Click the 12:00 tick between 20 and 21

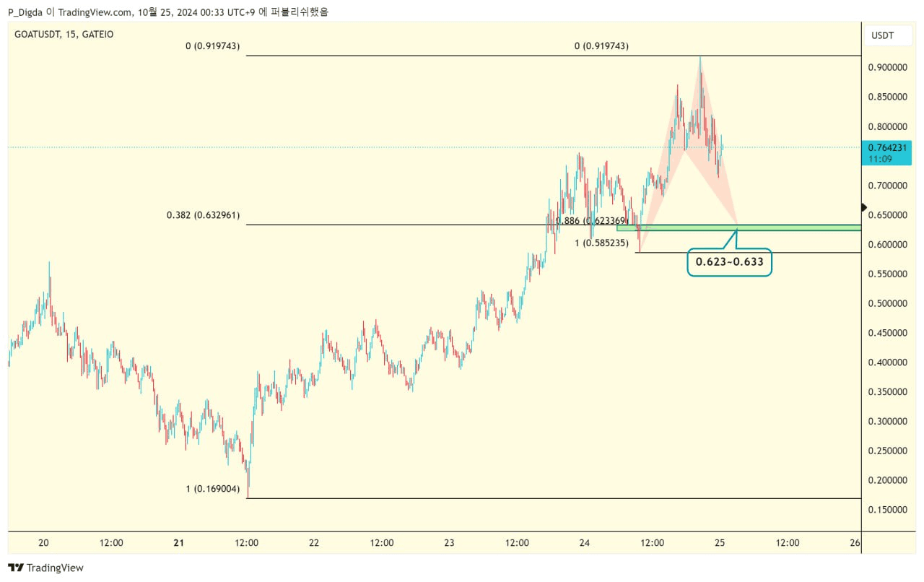pos(111,543)
